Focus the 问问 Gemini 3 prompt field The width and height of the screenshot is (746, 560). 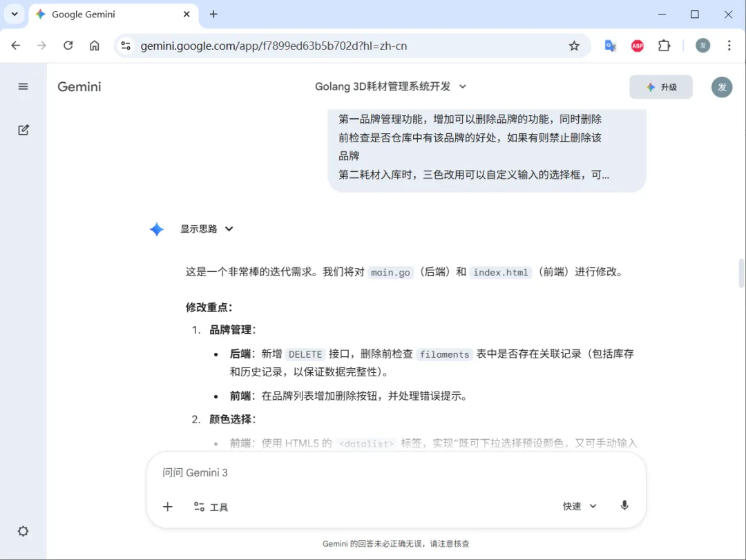point(395,472)
